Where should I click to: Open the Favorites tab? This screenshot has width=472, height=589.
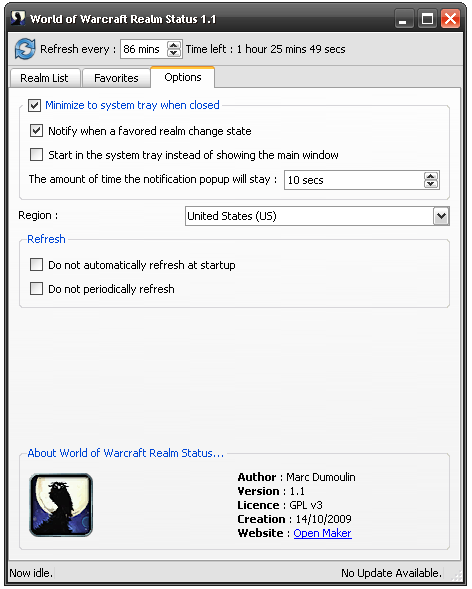(116, 78)
